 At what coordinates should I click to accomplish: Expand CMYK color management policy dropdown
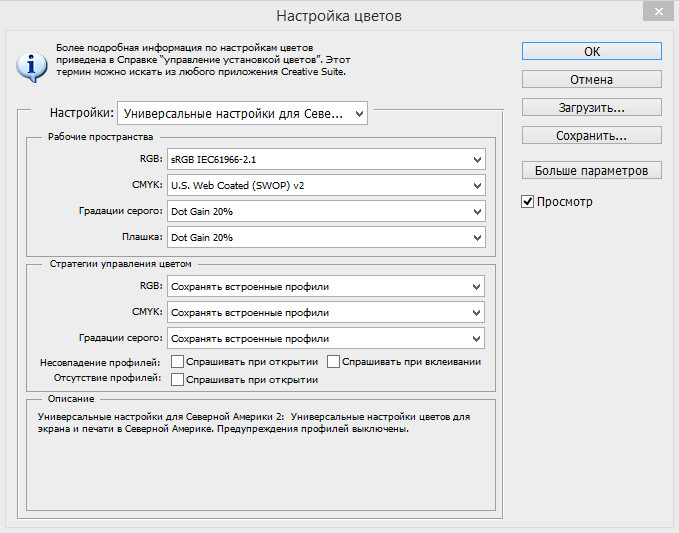[x=325, y=313]
